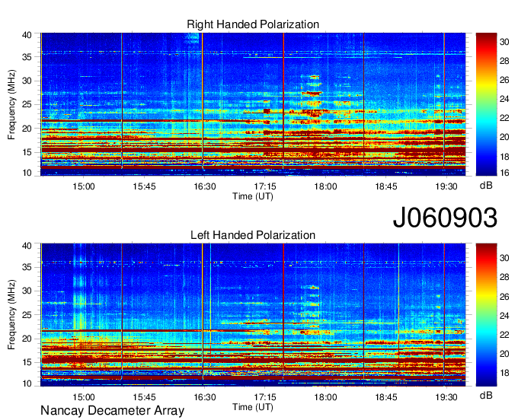Click the 40 MHz tick label on top plot
Screen dimensions: 518x420
coord(27,35)
